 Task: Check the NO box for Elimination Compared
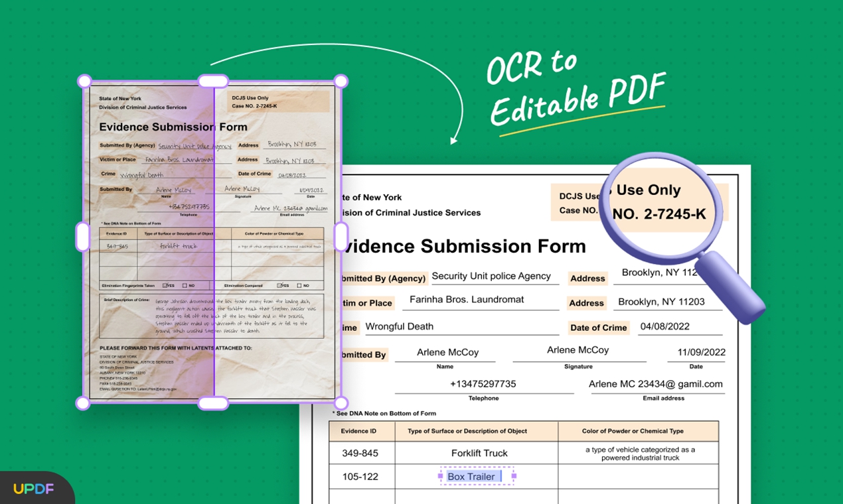pos(299,285)
